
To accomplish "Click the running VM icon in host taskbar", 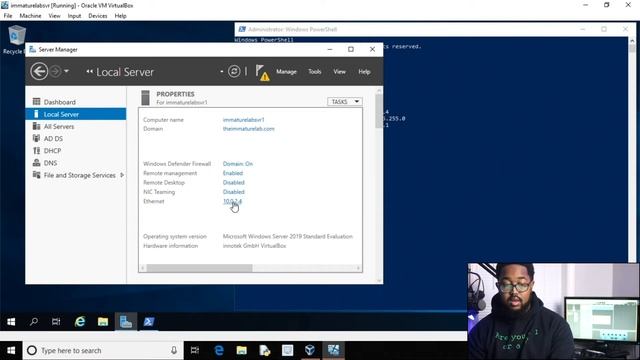I will [333, 350].
